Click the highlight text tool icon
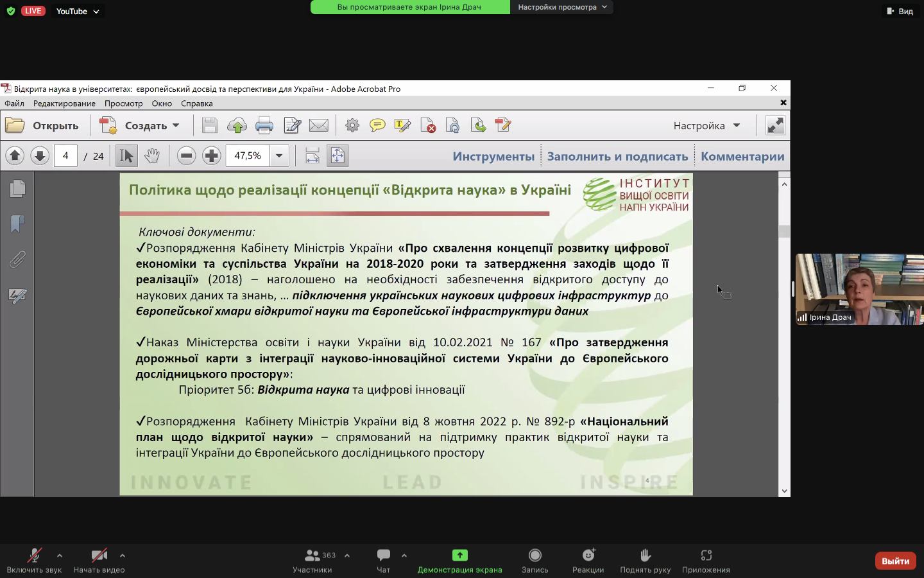The width and height of the screenshot is (924, 578). click(402, 126)
